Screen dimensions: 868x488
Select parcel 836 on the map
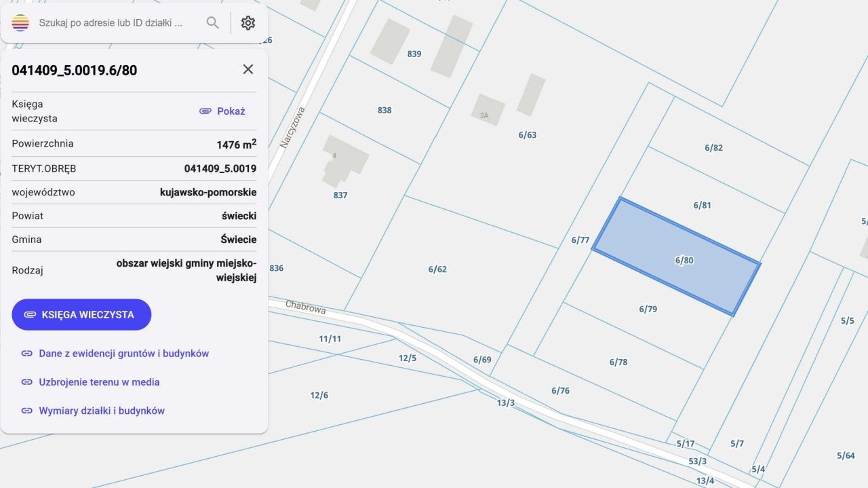(x=276, y=268)
